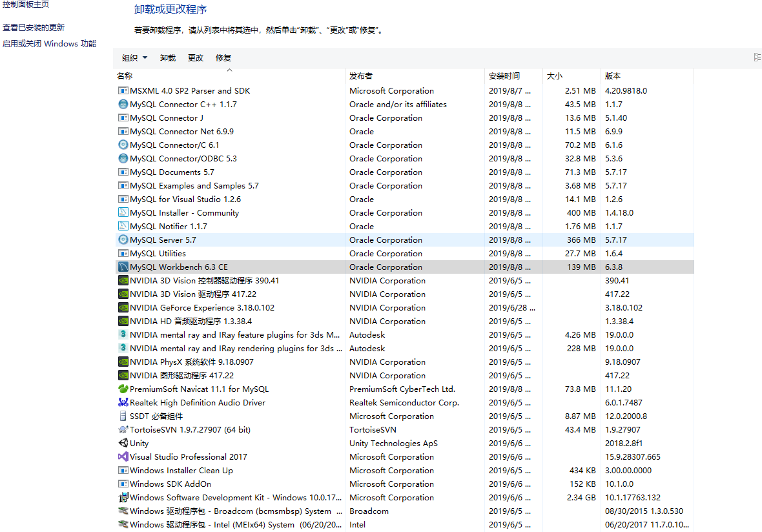Click version 2018.2.8f1
Image resolution: width=762 pixels, height=532 pixels.
pos(624,443)
